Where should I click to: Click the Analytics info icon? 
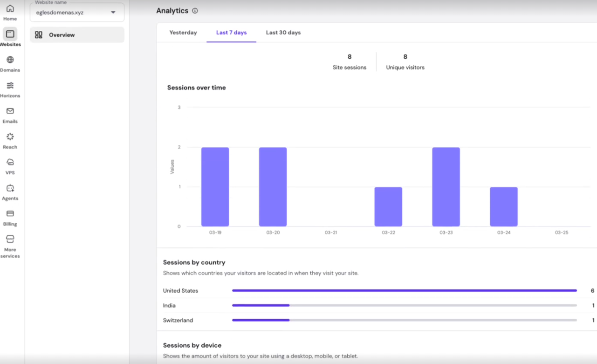(195, 11)
